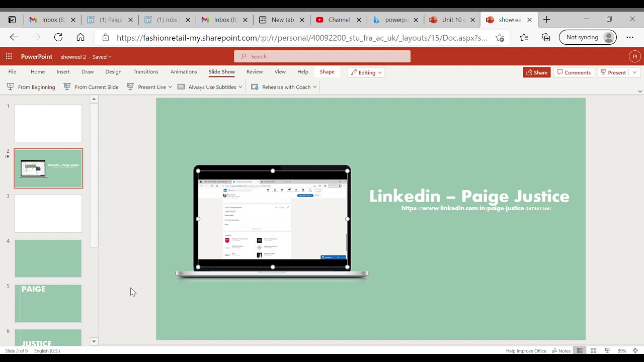Switch to the Animations ribbon tab
The height and width of the screenshot is (362, 644).
pyautogui.click(x=184, y=72)
